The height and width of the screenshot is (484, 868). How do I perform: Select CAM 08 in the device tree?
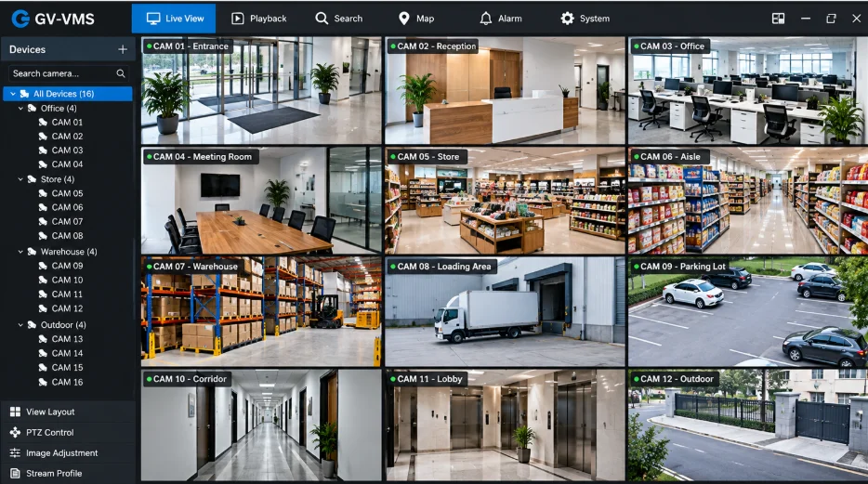click(67, 236)
